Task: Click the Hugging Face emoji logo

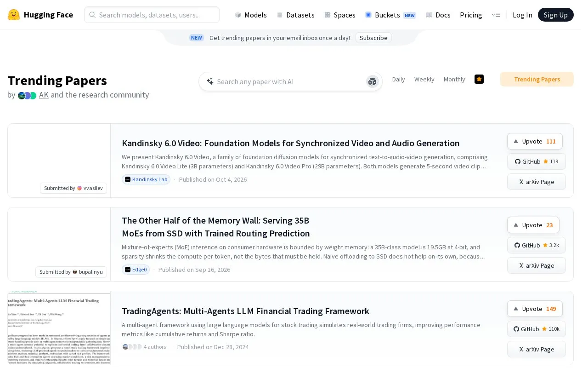Action: click(x=14, y=15)
